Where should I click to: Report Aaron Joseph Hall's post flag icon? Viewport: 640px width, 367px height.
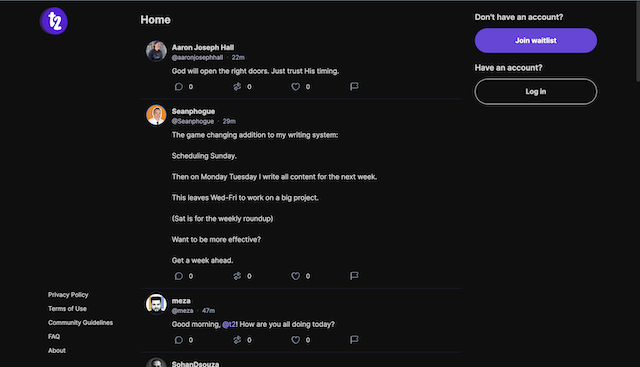point(354,87)
